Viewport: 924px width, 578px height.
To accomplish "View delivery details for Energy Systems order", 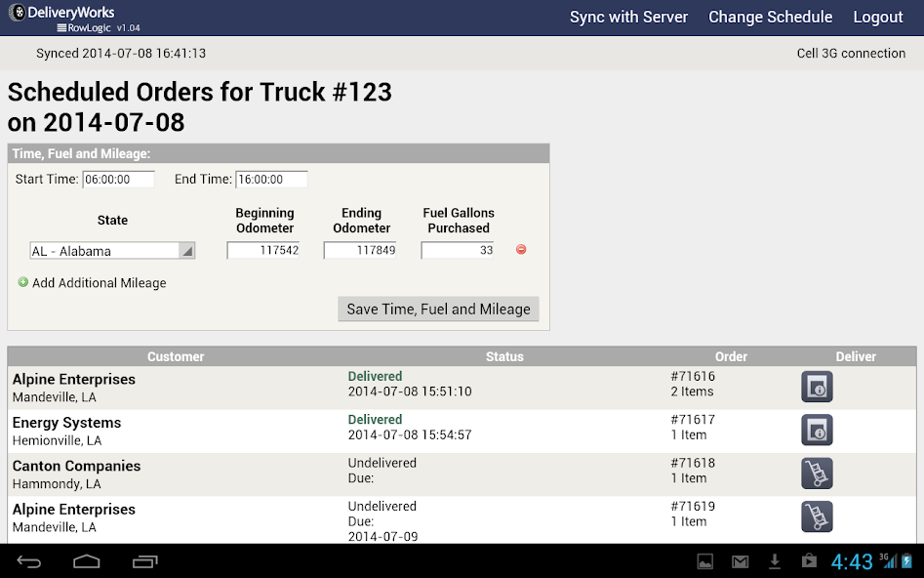I will click(x=817, y=430).
